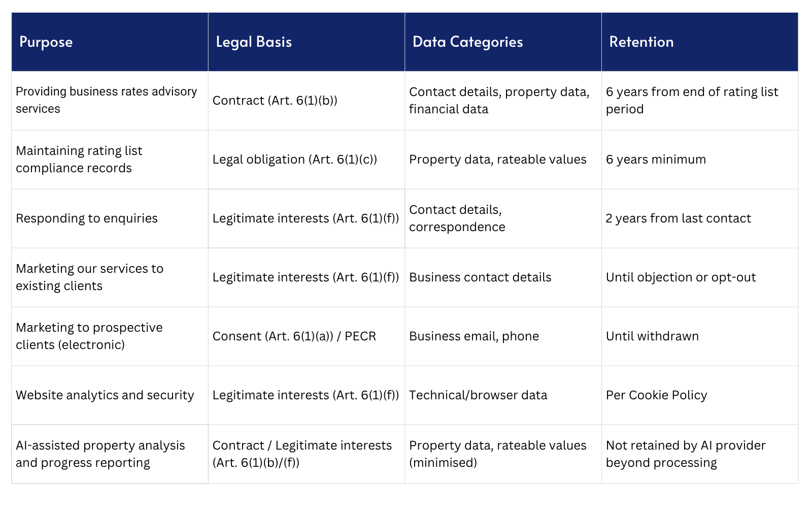Select 'Marketing our services to existing clients'

110,277
